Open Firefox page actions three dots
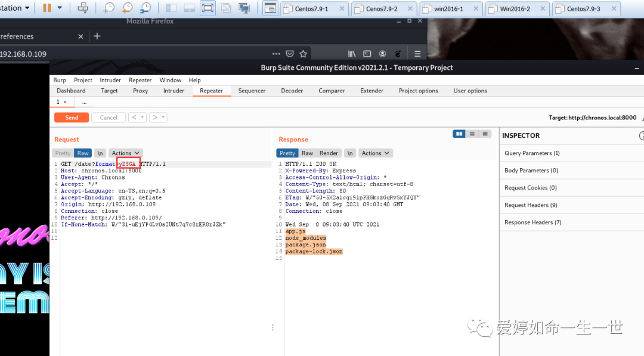The height and width of the screenshot is (356, 644). (276, 54)
